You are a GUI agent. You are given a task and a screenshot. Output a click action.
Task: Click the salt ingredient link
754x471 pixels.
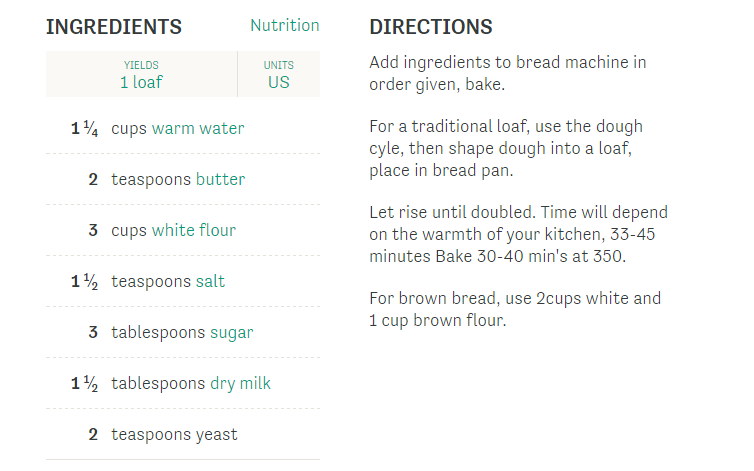tap(210, 281)
